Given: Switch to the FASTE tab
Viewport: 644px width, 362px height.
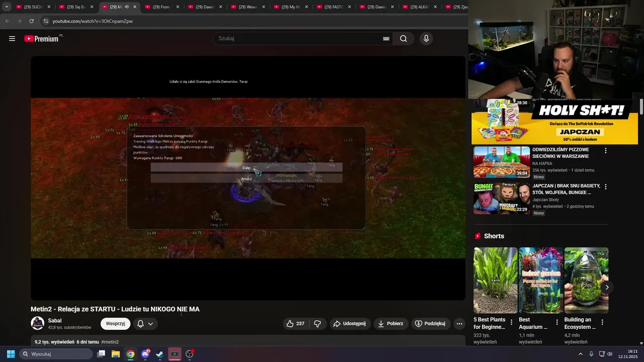Looking at the screenshot, I should pyautogui.click(x=334, y=7).
